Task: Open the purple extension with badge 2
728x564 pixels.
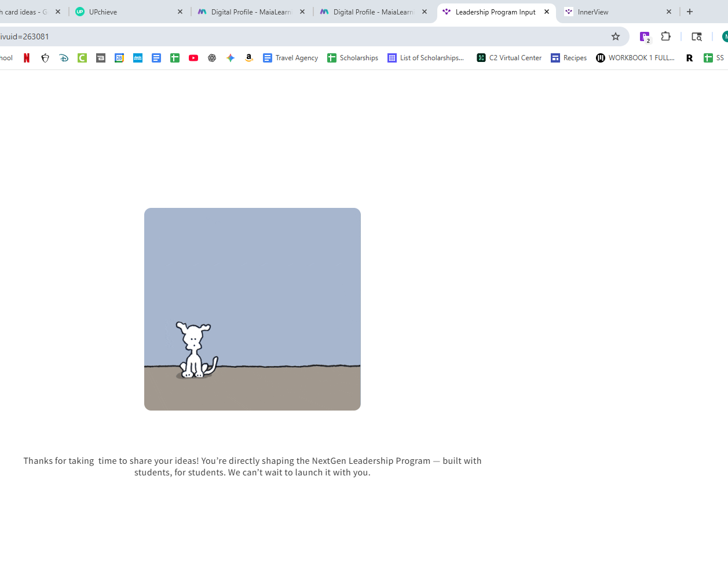Action: point(645,36)
